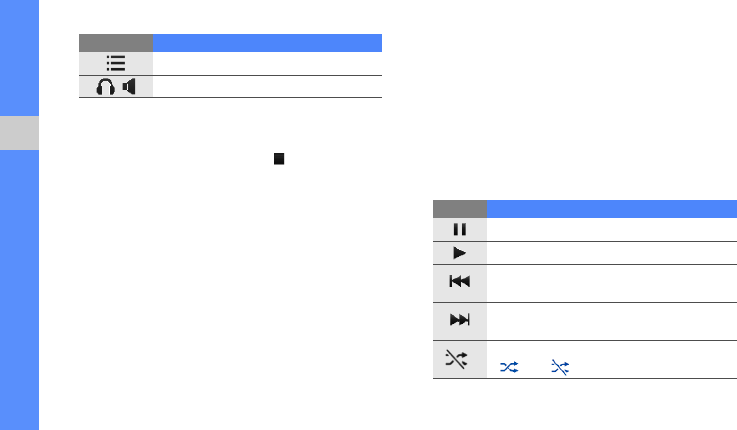Click the play triangle icon
This screenshot has height=430, width=737.
point(459,253)
